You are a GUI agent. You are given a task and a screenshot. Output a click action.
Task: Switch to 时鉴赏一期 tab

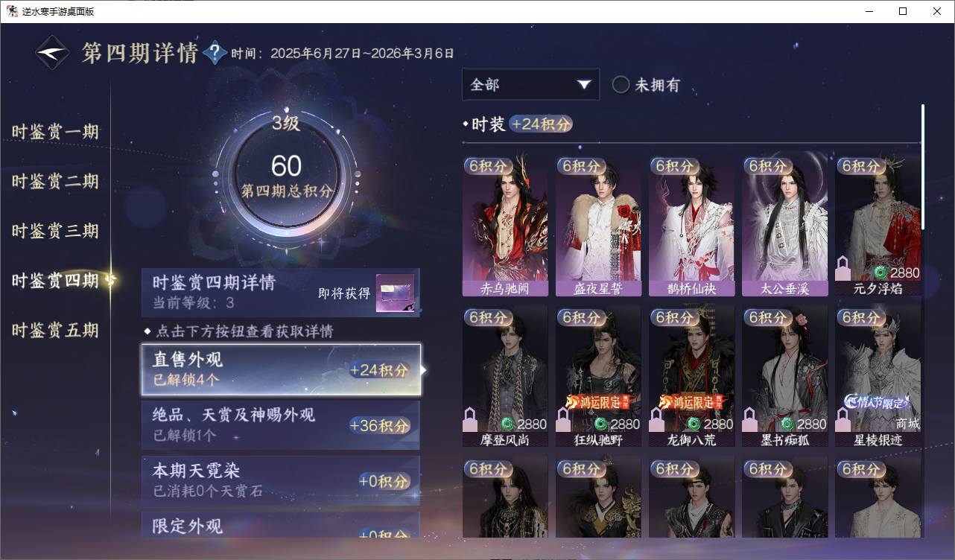[x=55, y=132]
